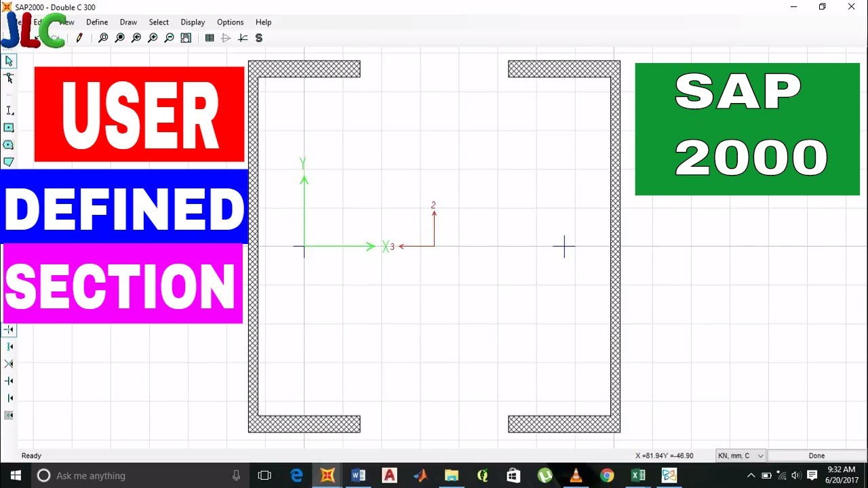Zoom out one step

tap(170, 38)
